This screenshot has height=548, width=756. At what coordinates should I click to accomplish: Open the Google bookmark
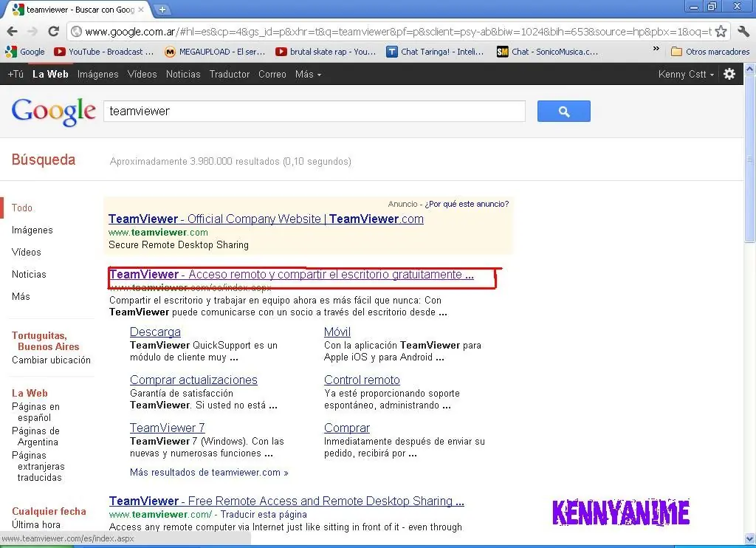coord(26,52)
